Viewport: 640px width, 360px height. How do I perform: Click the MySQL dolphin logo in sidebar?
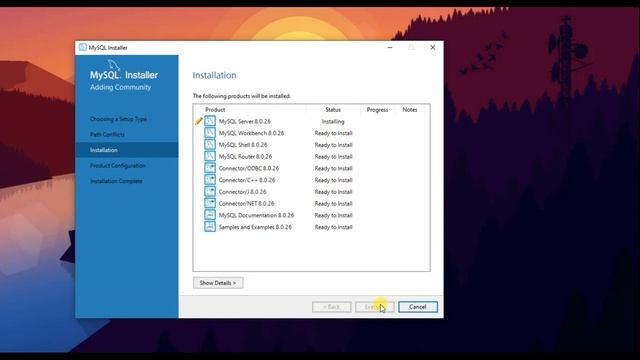coord(113,65)
